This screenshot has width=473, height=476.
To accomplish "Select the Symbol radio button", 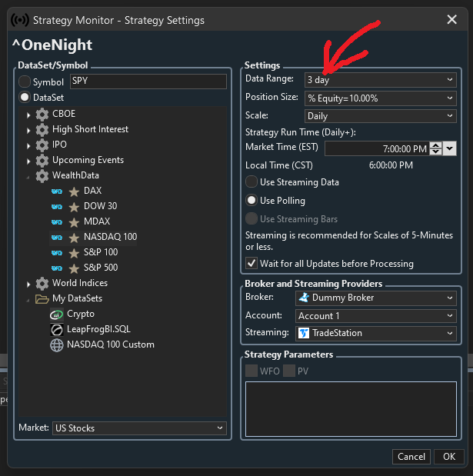I will (25, 82).
